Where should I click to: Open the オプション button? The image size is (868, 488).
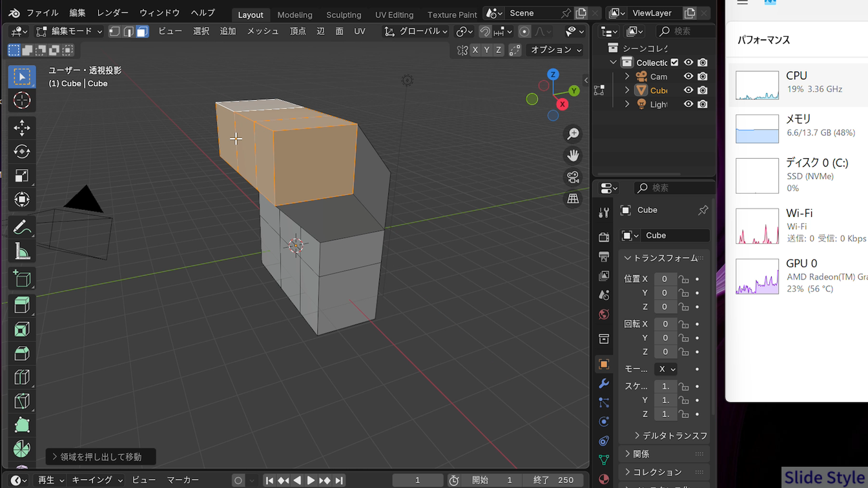(x=555, y=50)
